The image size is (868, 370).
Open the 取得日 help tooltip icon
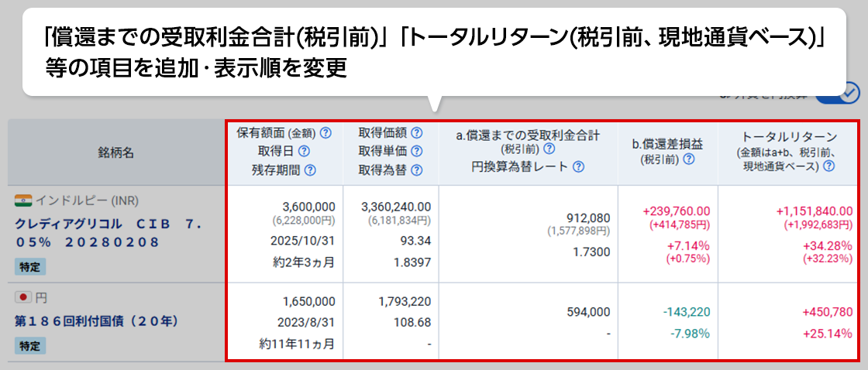click(304, 151)
